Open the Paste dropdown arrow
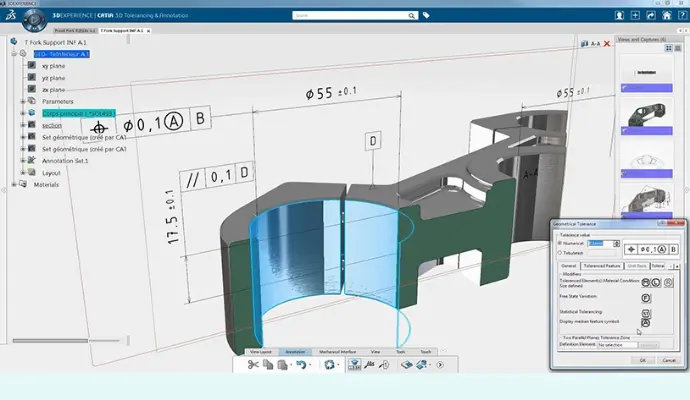 click(291, 365)
